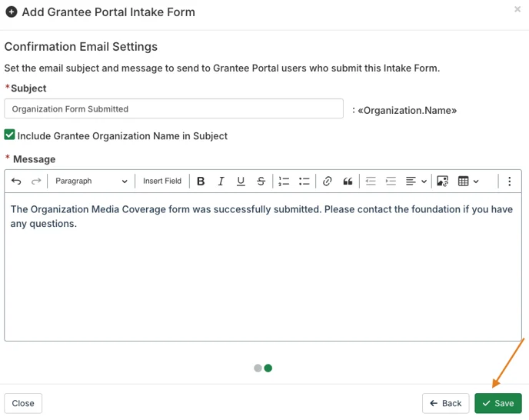
Task: Undo the last edit in message editor
Action: click(16, 182)
